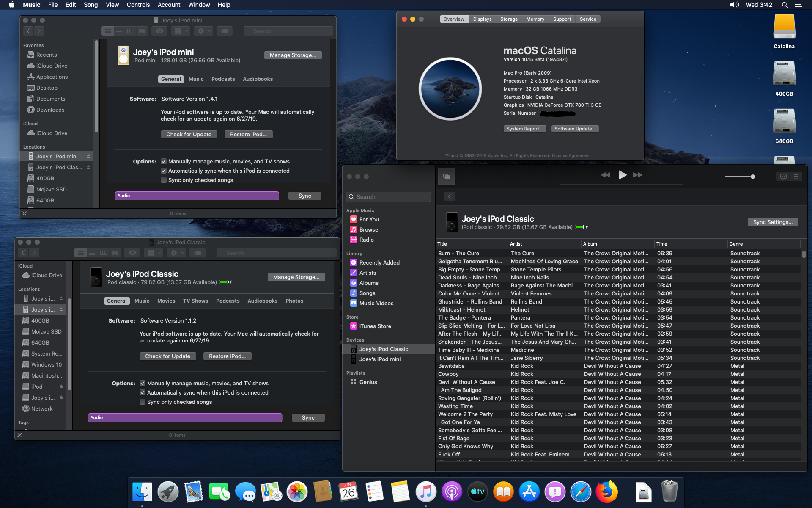Viewport: 812px width, 508px height.
Task: Open Photos app in Dock
Action: [297, 492]
